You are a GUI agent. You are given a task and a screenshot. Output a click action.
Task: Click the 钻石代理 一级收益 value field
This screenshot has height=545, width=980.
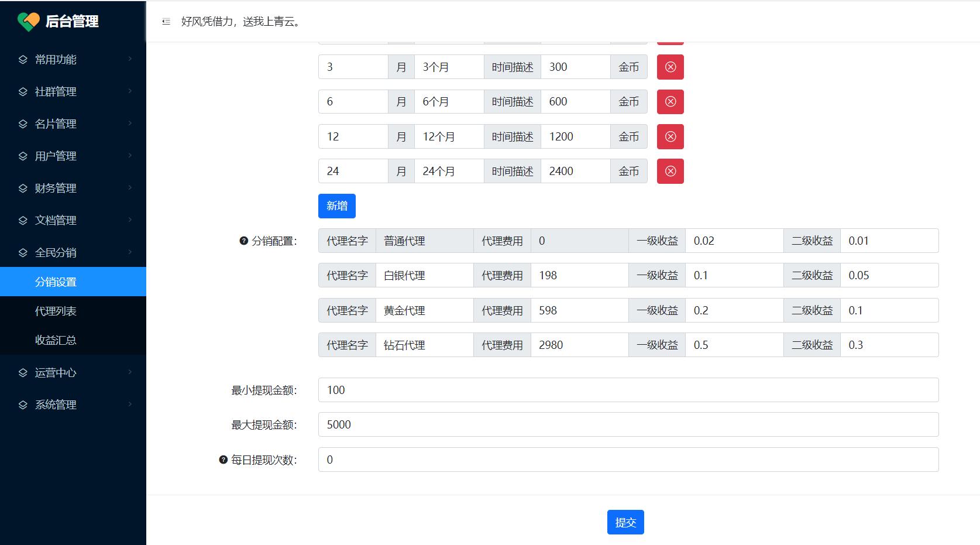tap(734, 345)
